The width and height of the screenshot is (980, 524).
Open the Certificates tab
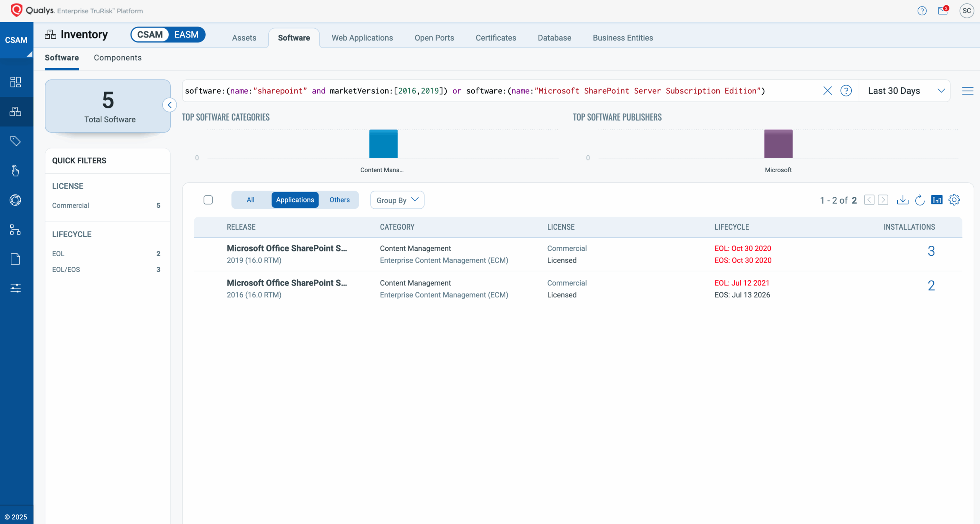[x=496, y=38]
